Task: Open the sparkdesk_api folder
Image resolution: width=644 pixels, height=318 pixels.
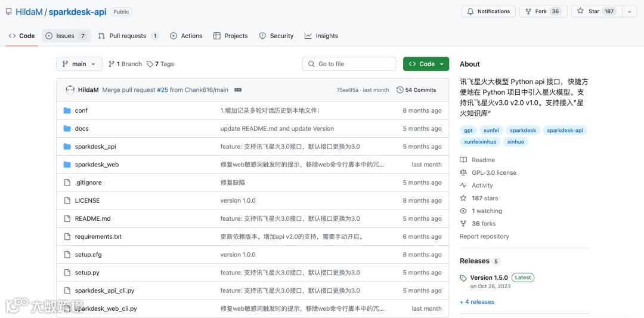Action: [x=95, y=147]
